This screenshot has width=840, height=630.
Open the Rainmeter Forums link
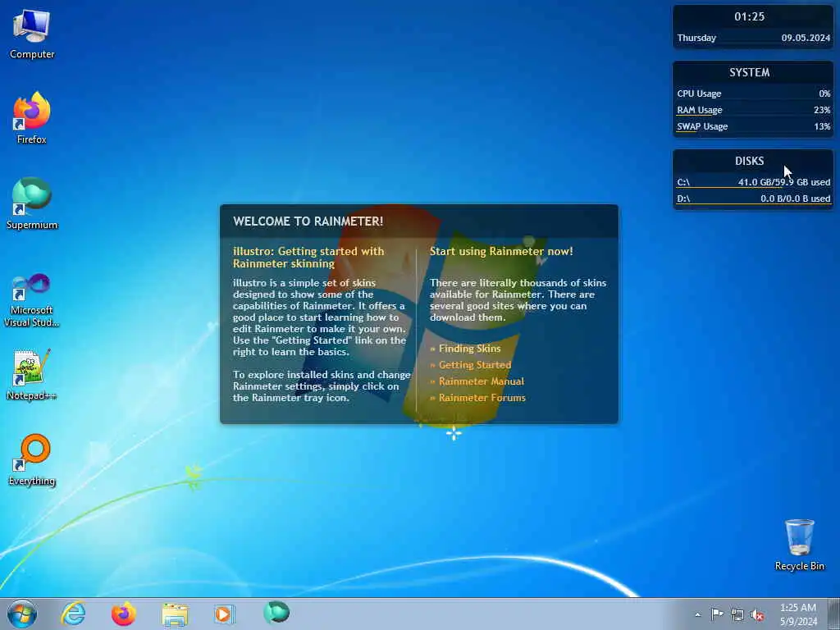click(482, 398)
